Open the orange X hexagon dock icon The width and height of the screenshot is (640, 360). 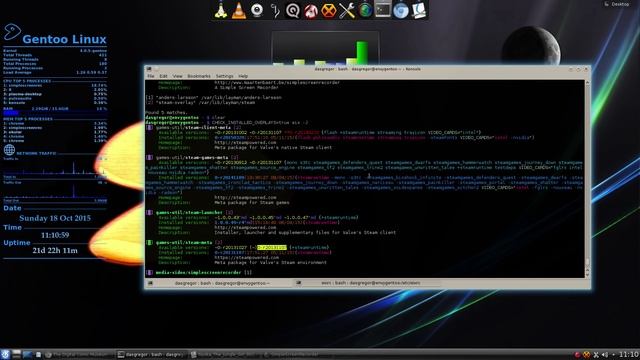pyautogui.click(x=329, y=11)
